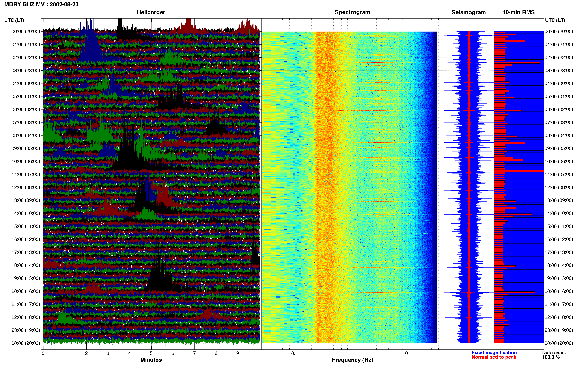This screenshot has height=368, width=588.
Task: Click left time label '15:00 (11:00)'
Action: 26,226
